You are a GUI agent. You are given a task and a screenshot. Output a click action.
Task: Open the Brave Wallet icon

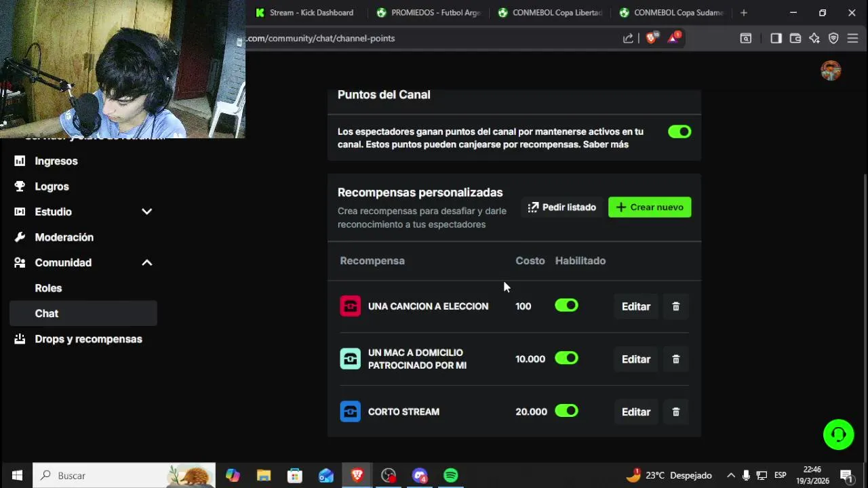(x=795, y=38)
